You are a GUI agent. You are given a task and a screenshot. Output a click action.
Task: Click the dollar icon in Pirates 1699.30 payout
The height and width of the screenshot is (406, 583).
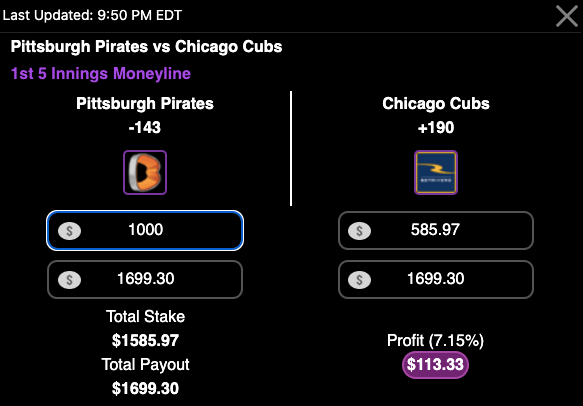tap(70, 280)
